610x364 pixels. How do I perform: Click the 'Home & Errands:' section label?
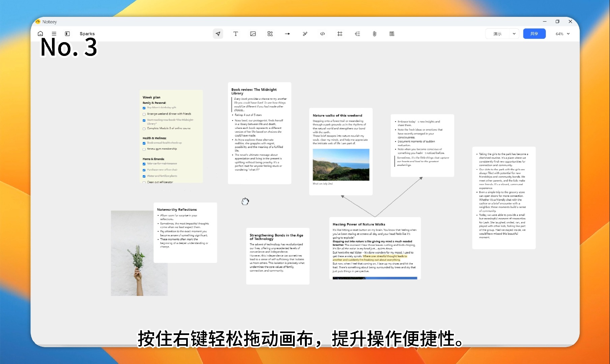tap(153, 159)
